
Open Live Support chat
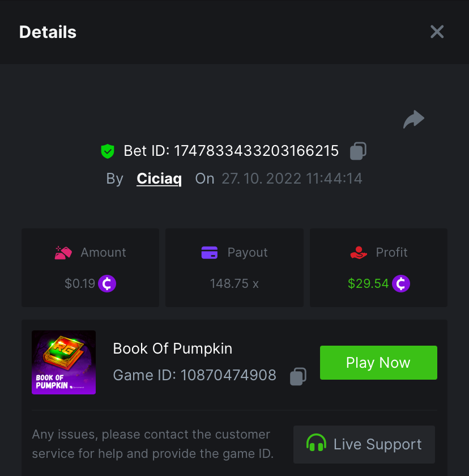364,444
